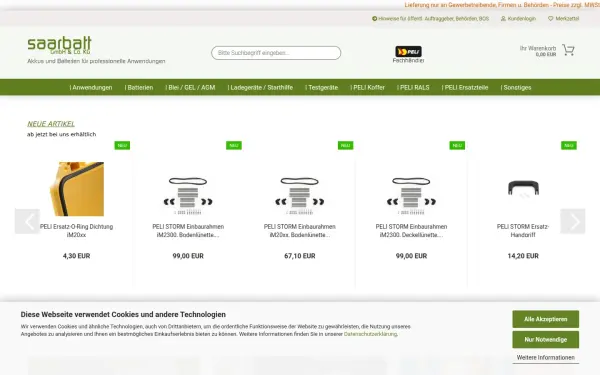Viewport: 600px width, 375px height.
Task: Click the Merkzettel heart icon
Action: [551, 18]
